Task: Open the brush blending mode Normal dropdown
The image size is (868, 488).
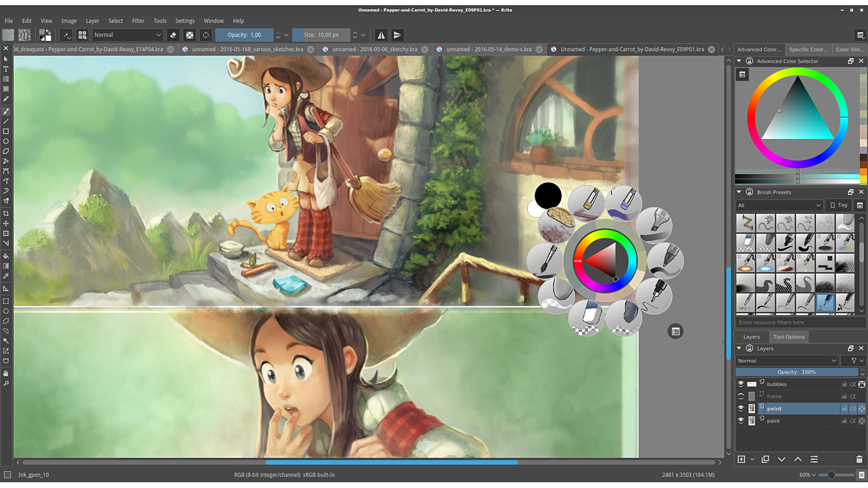Action: [128, 35]
